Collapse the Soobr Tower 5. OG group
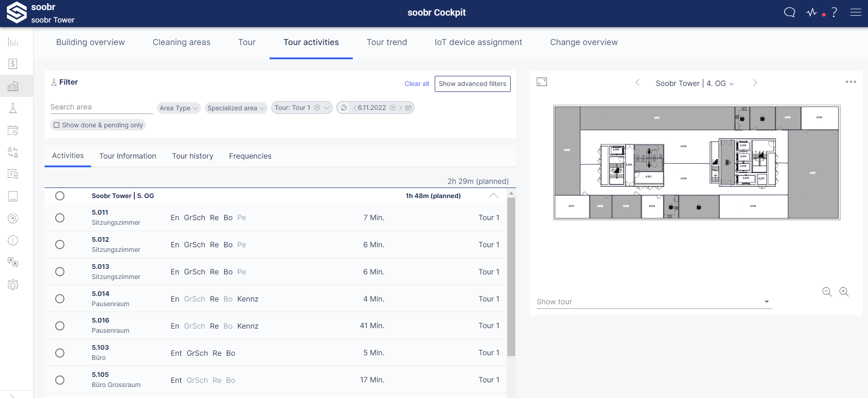 [x=493, y=196]
